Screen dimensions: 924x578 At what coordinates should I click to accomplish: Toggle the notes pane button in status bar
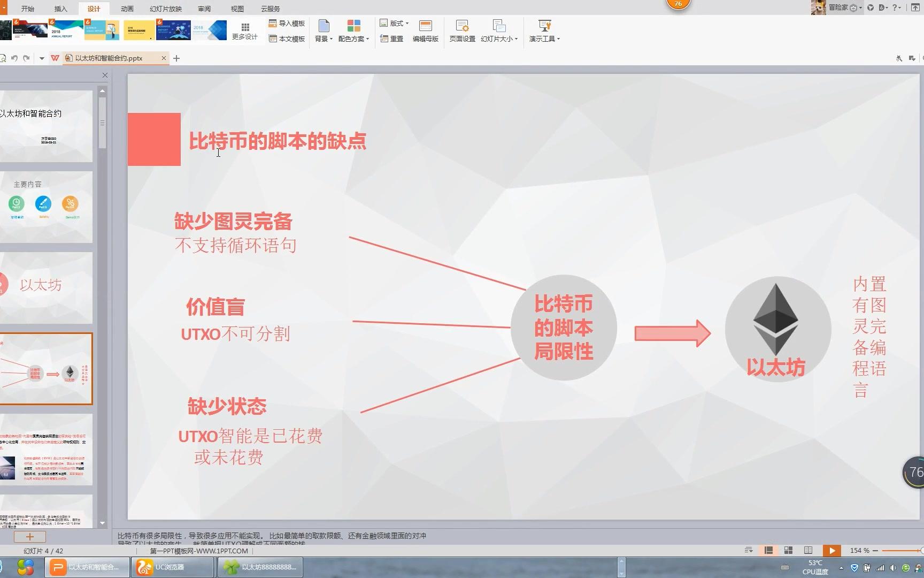749,550
